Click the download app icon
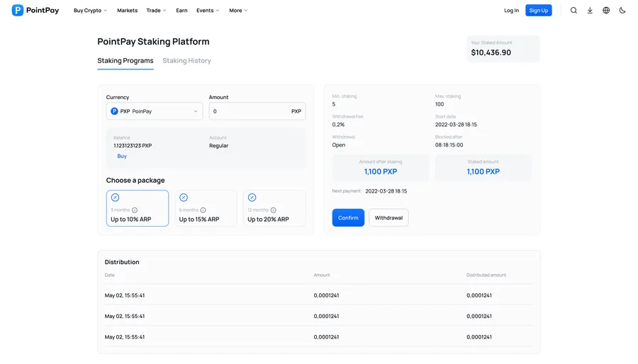The image size is (638, 364). pyautogui.click(x=590, y=11)
